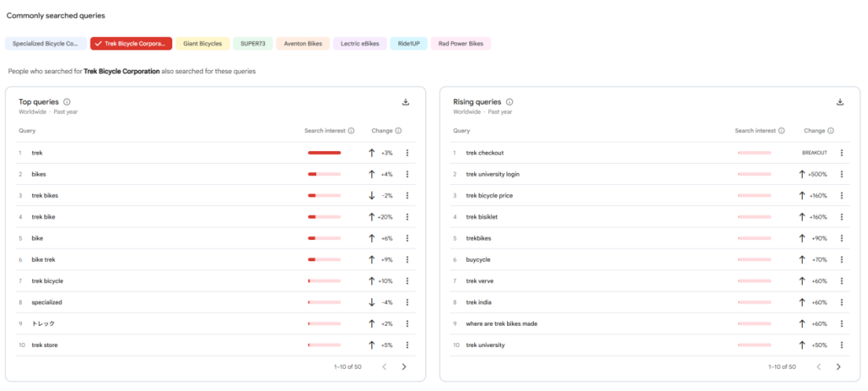Open more options for 'trek university login'

click(841, 174)
